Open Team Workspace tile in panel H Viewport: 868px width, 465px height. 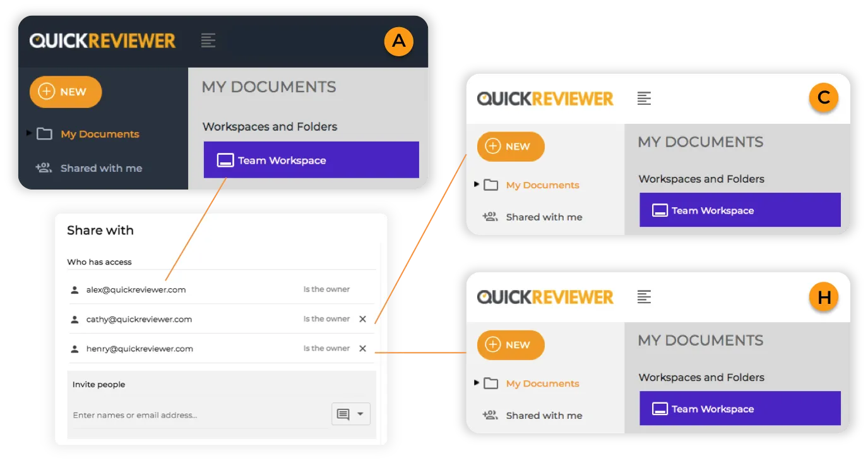(x=739, y=409)
